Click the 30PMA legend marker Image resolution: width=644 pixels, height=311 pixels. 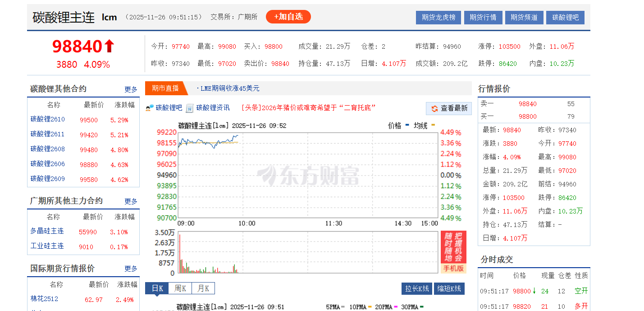point(422,307)
